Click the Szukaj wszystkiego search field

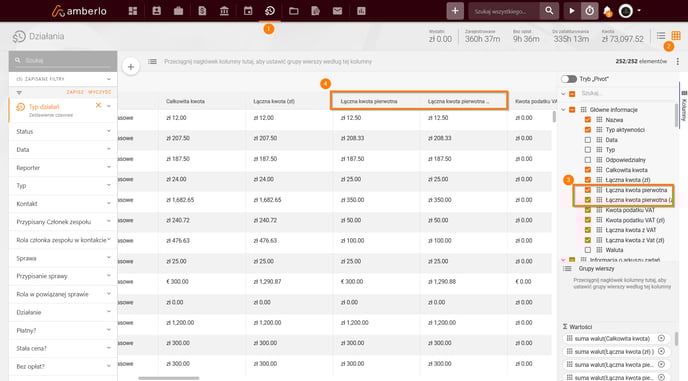(x=504, y=11)
